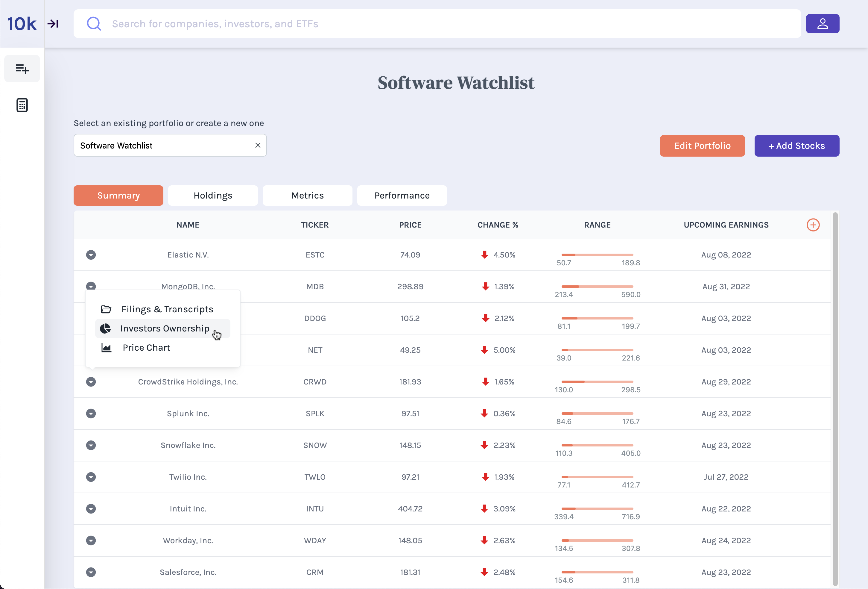Click the MDB ticker cell

(315, 287)
